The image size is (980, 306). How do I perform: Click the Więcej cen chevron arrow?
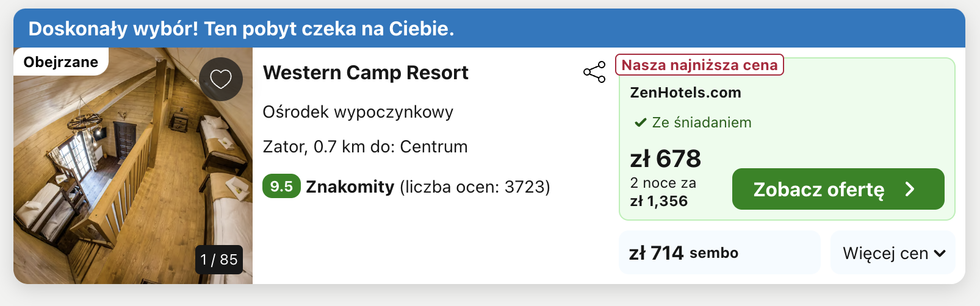point(940,253)
